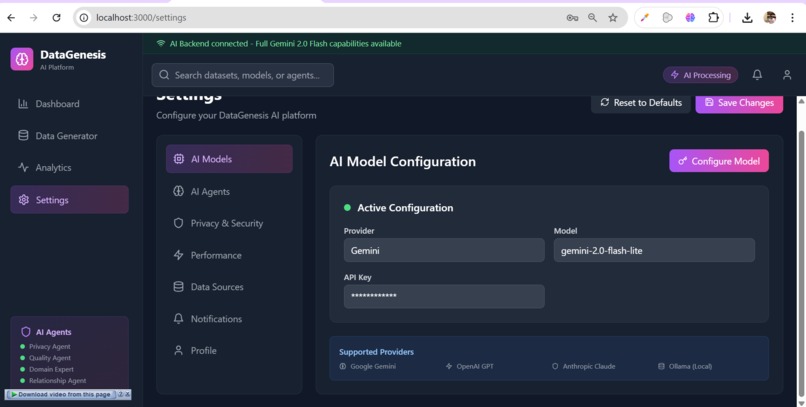Click the shield icon beside the AI Agents heading
The width and height of the screenshot is (806, 407).
click(x=26, y=332)
